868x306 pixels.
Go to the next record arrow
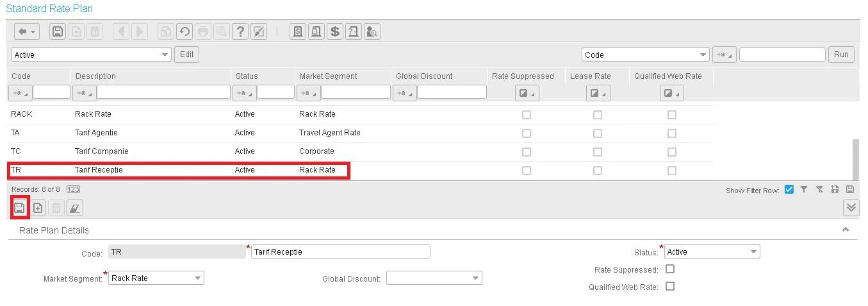click(x=139, y=31)
